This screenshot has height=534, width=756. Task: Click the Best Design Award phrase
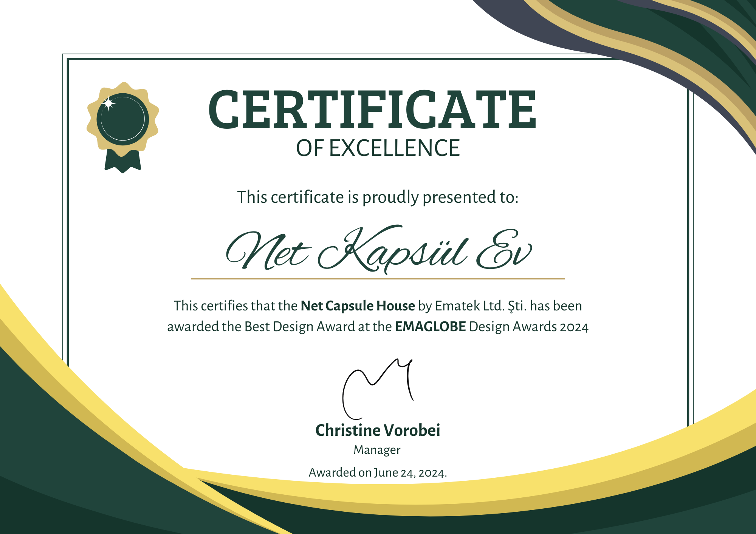(299, 327)
